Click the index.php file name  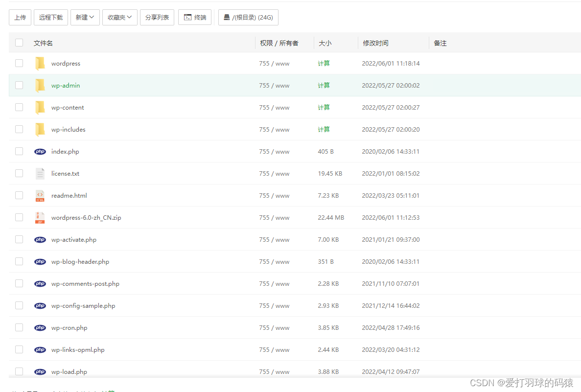click(65, 152)
